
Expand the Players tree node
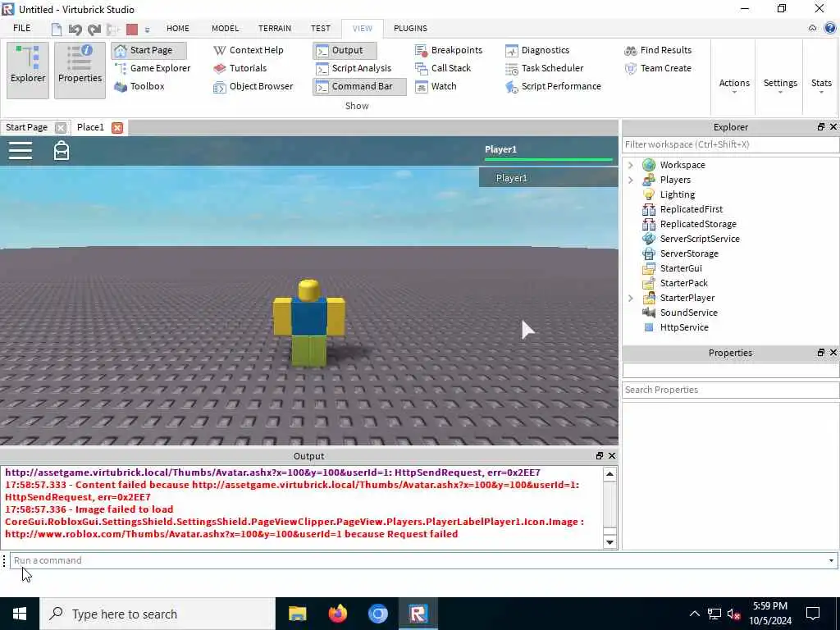pyautogui.click(x=631, y=180)
